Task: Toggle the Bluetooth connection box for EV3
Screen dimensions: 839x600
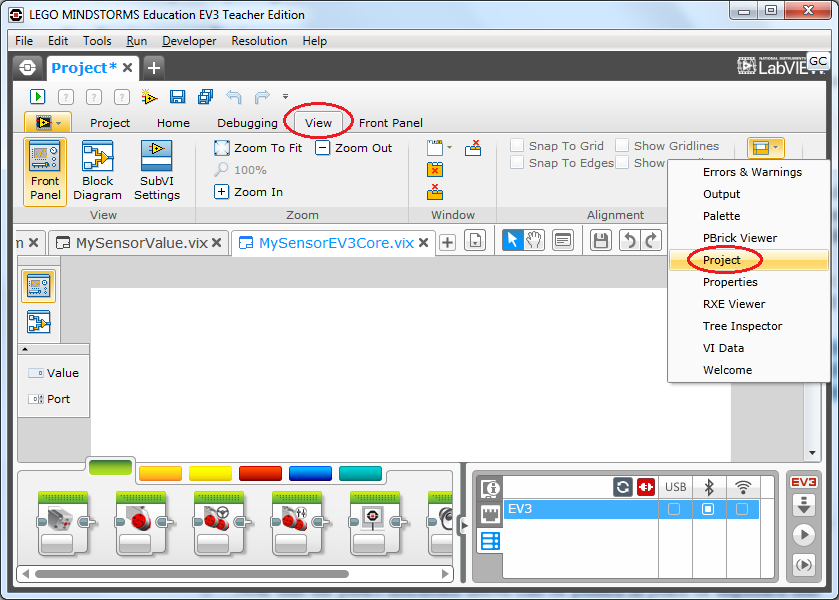Action: (708, 509)
